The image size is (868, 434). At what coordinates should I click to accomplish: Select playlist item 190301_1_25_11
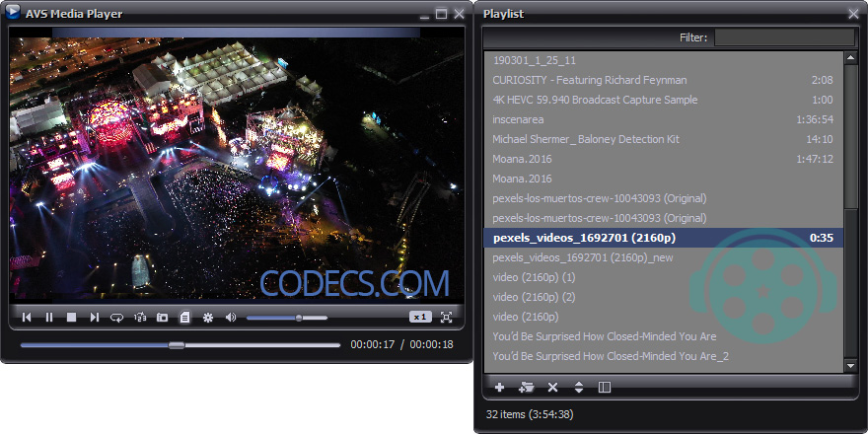tap(663, 60)
